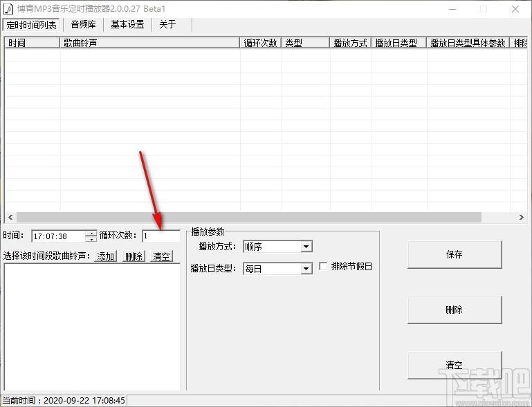The width and height of the screenshot is (532, 407).
Task: Increase time with the up spinner arrow
Action: click(91, 233)
